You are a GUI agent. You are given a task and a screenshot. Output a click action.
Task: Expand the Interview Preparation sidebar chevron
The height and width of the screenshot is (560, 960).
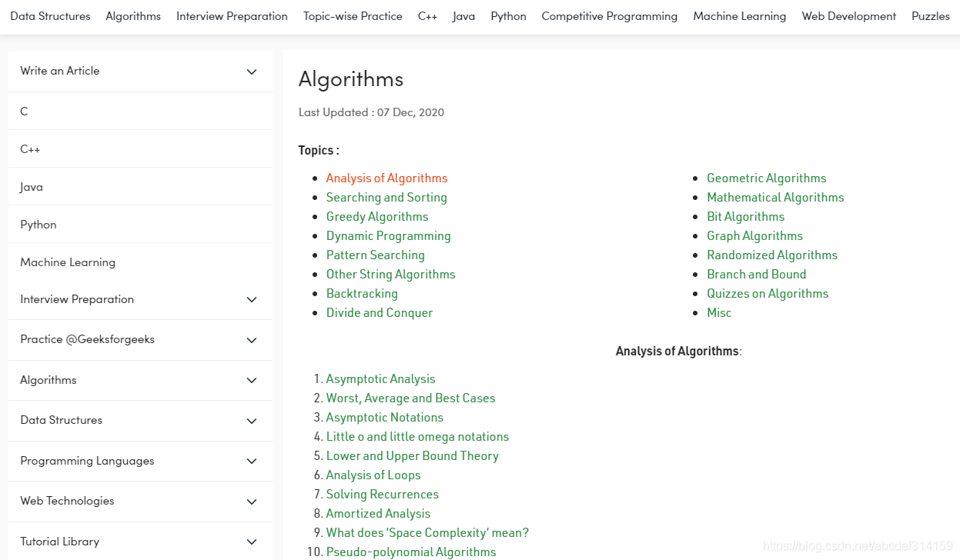point(252,299)
